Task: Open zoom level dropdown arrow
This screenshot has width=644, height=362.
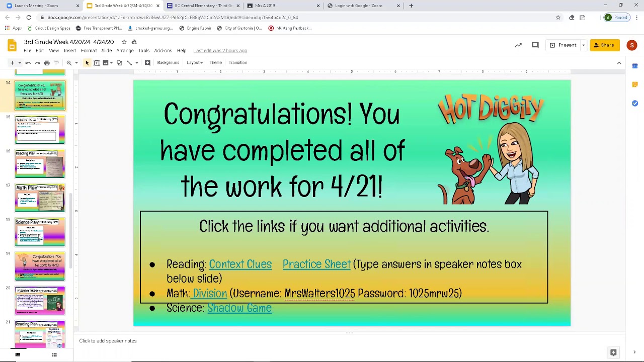Action: click(76, 63)
